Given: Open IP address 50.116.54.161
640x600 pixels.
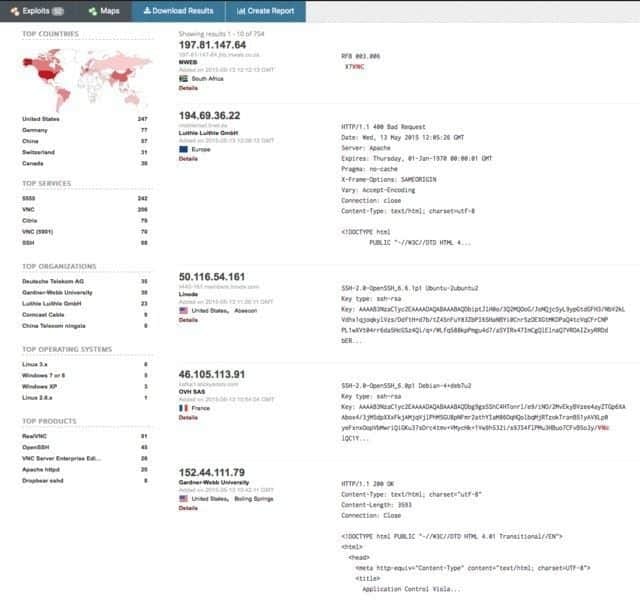Looking at the screenshot, I should [212, 277].
